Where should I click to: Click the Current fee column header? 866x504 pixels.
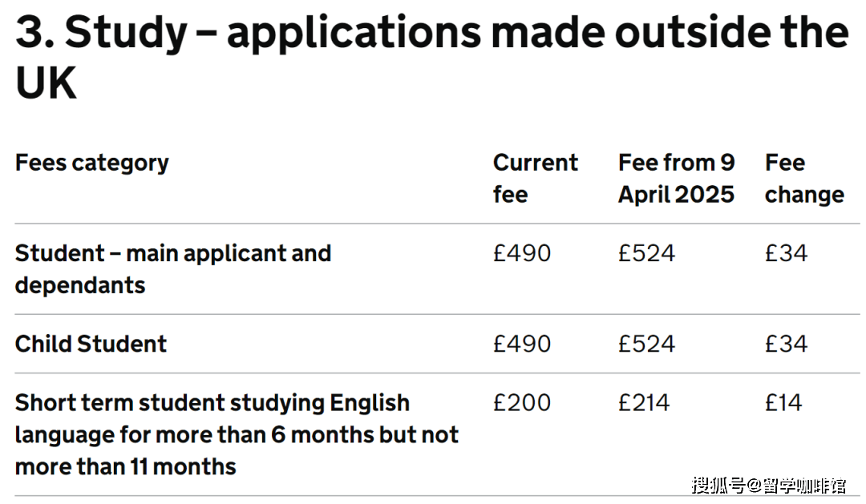tap(535, 179)
